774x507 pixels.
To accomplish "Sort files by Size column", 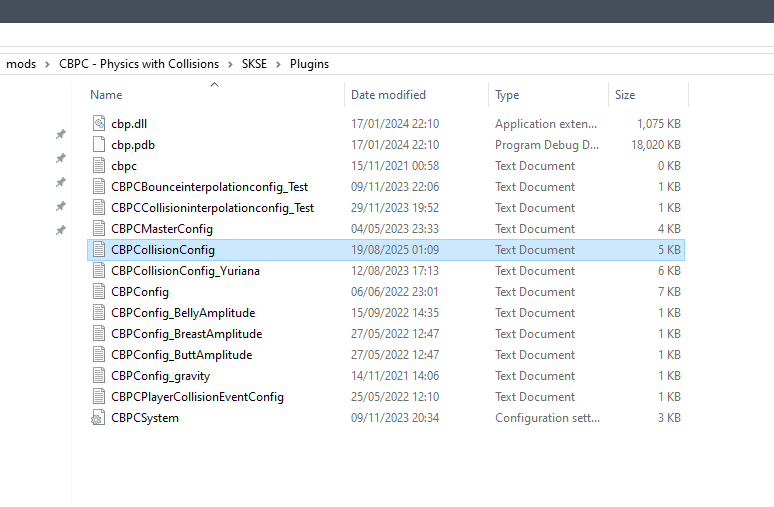I will pos(625,95).
